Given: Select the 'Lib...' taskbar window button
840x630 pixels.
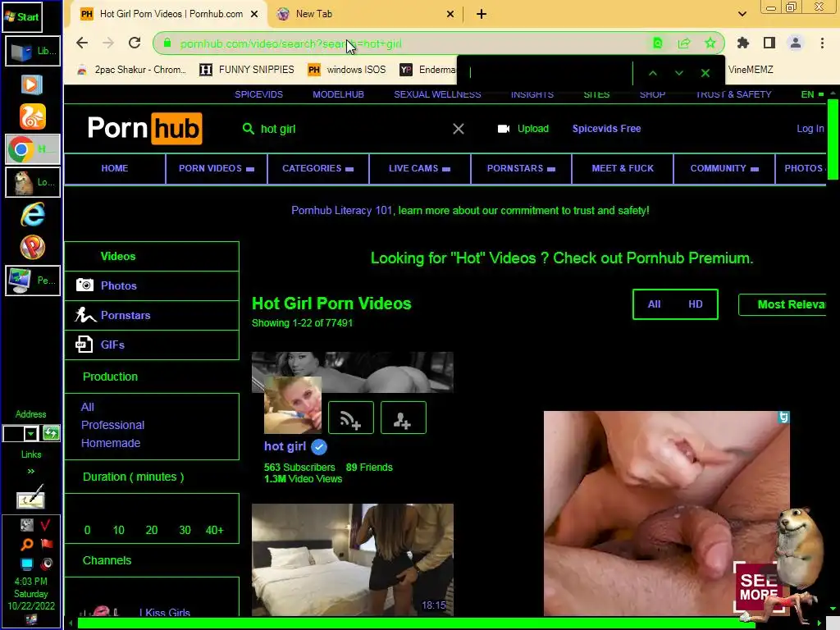Looking at the screenshot, I should [x=33, y=51].
